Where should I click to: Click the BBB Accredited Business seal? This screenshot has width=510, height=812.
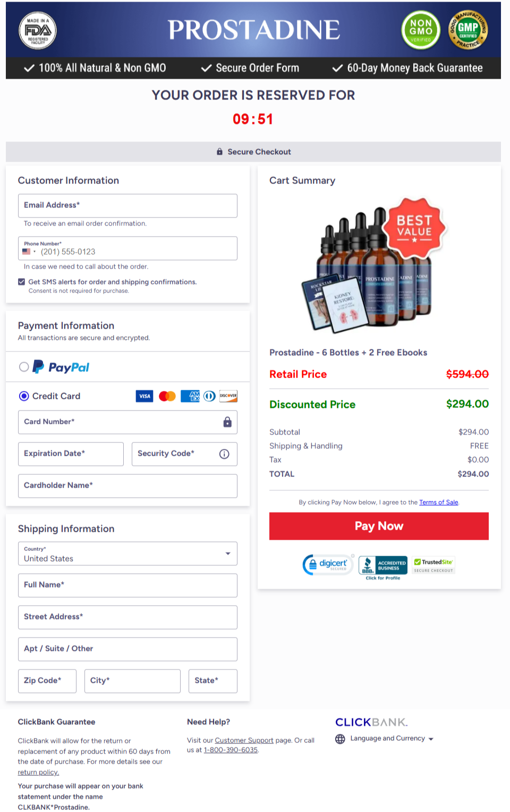point(382,564)
